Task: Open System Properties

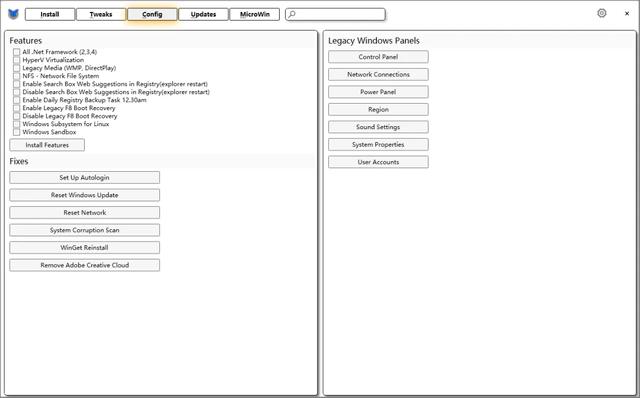Action: (378, 145)
